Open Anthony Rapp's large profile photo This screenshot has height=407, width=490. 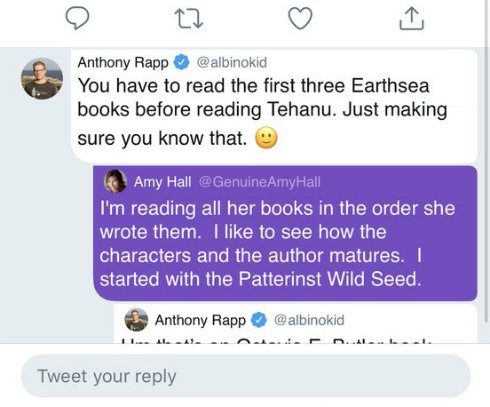[x=42, y=78]
